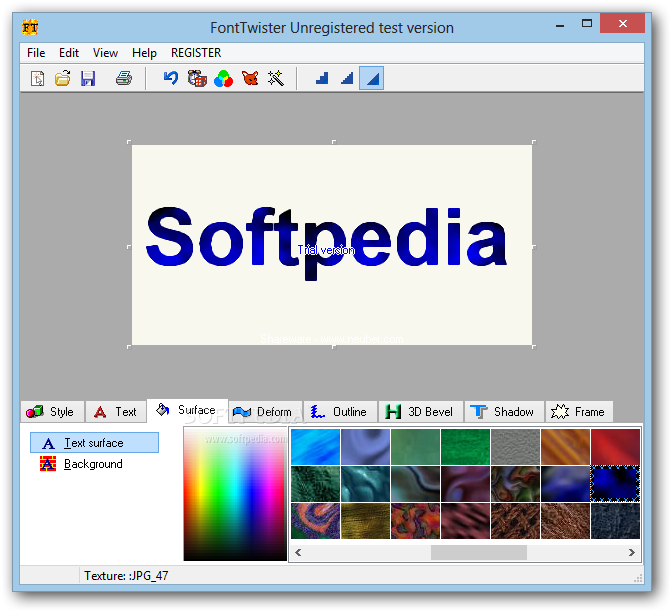Click the New document toolbar icon
This screenshot has width=672, height=612.
coord(38,78)
